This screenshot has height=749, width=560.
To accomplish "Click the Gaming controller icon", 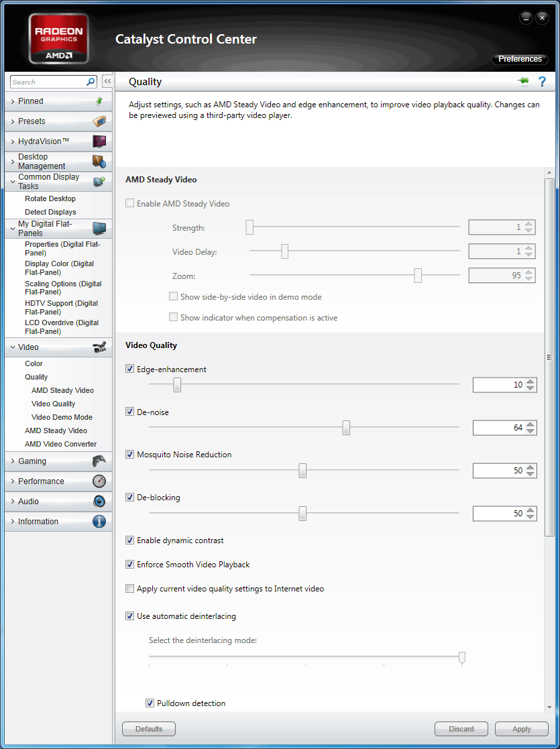I will (x=99, y=461).
